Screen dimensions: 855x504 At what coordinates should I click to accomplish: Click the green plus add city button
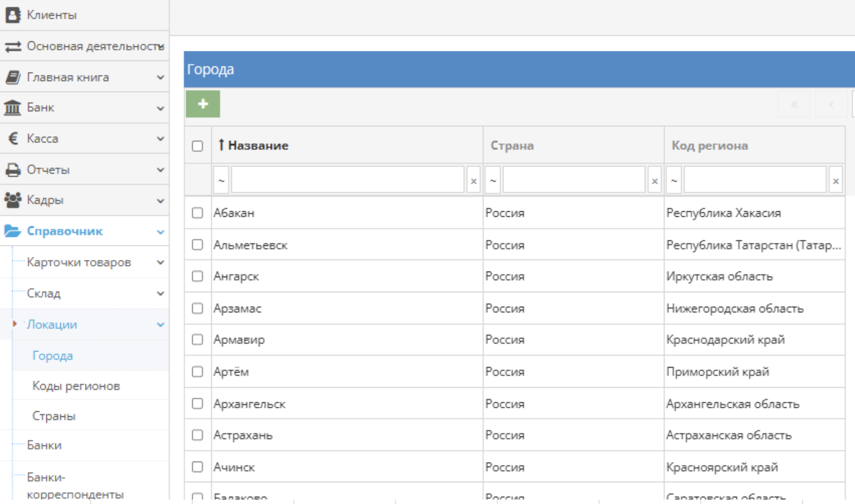(203, 104)
